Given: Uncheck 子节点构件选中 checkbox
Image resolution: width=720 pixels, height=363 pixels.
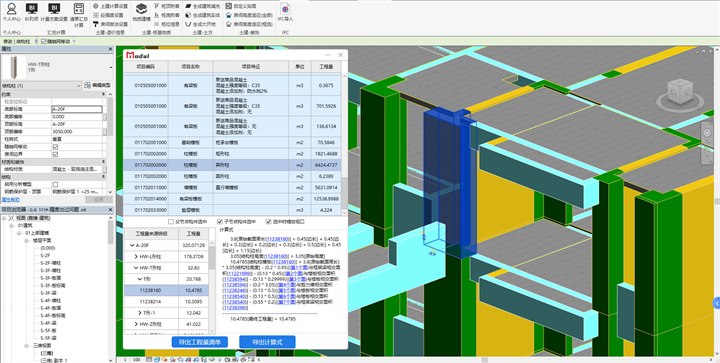Looking at the screenshot, I should click(x=219, y=221).
